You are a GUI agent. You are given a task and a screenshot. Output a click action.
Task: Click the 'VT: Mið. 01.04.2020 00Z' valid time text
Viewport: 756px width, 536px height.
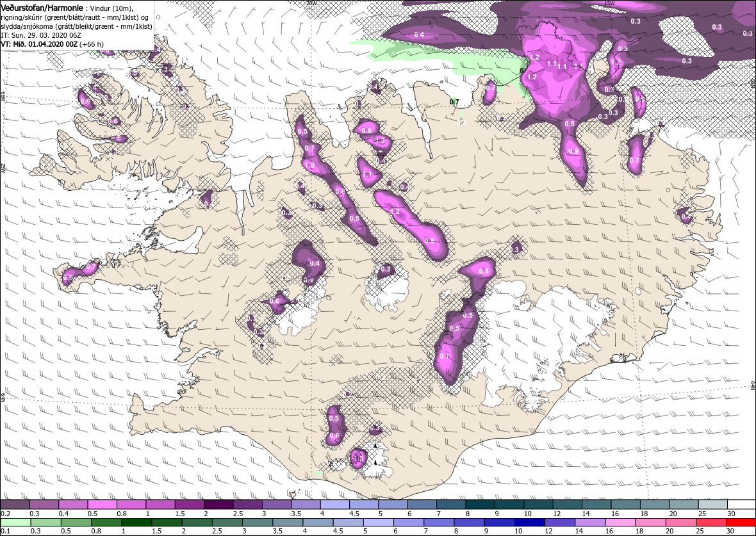point(40,44)
